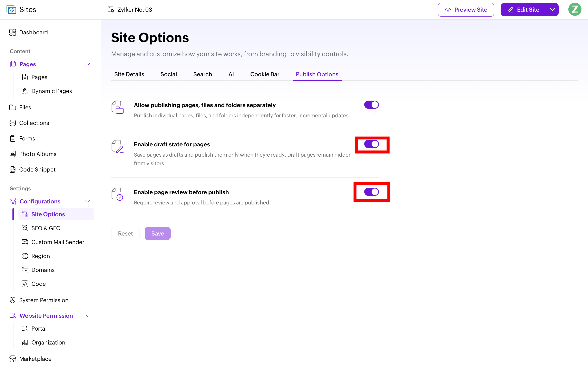Open Dashboard from the sidebar
Viewport: 588px width, 368px height.
click(28, 32)
